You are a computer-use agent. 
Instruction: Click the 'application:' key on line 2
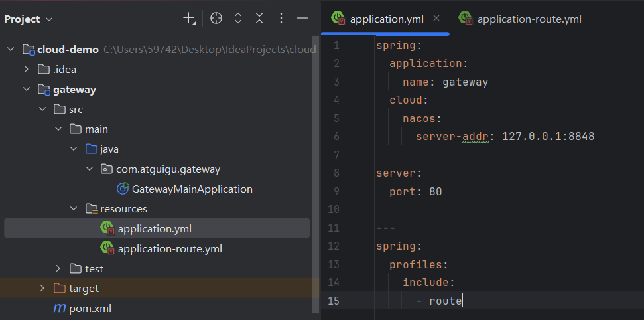point(429,64)
